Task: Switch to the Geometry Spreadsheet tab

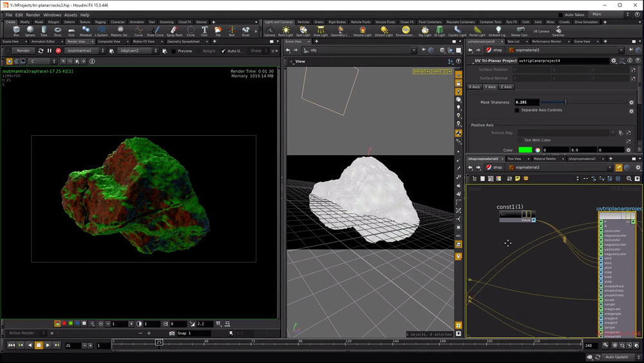Action: pyautogui.click(x=183, y=41)
